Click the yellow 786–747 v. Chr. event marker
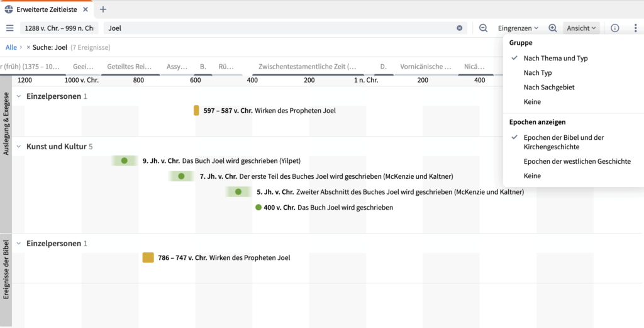 (x=148, y=257)
